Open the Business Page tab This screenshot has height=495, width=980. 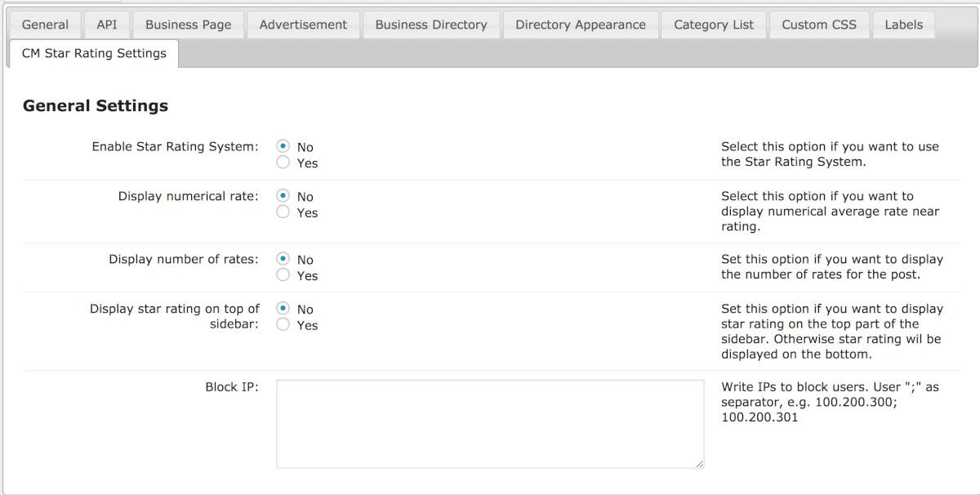click(188, 25)
